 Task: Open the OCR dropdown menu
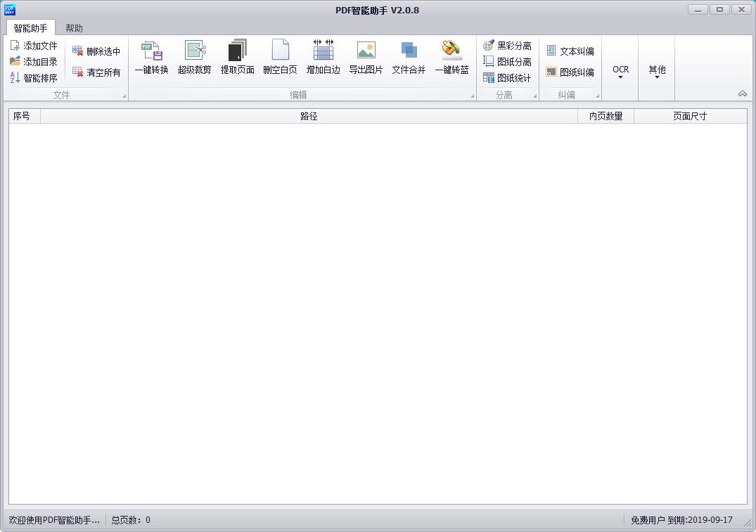[x=620, y=69]
